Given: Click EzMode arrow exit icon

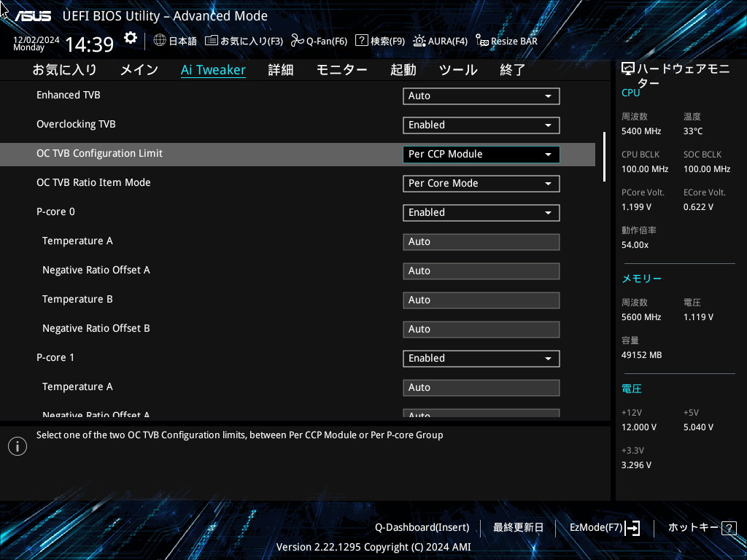Looking at the screenshot, I should (x=632, y=528).
